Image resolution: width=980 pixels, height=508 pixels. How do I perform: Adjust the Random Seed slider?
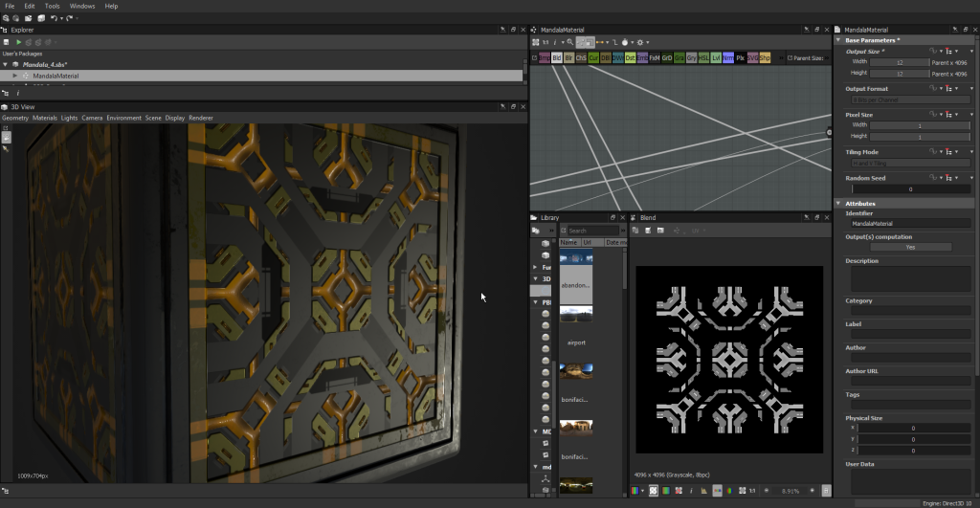[911, 188]
